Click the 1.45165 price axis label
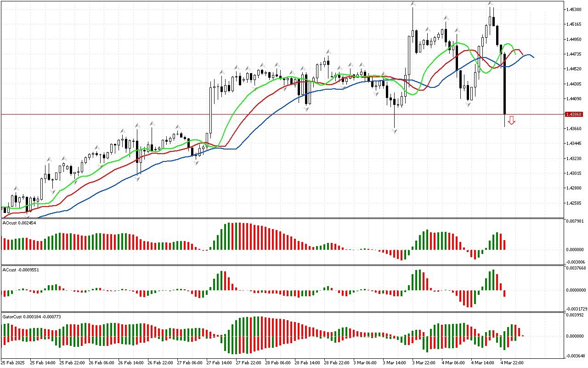Screen dimensions: 588x368 574,24
